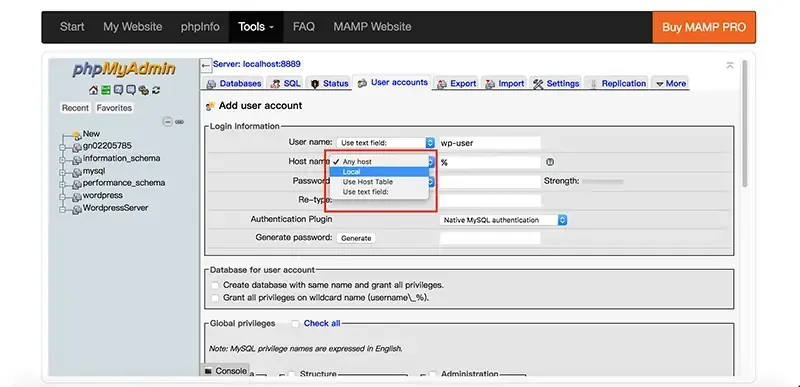This screenshot has height=387, width=800.
Task: Open FAQ in the MAMP menu
Action: 304,27
